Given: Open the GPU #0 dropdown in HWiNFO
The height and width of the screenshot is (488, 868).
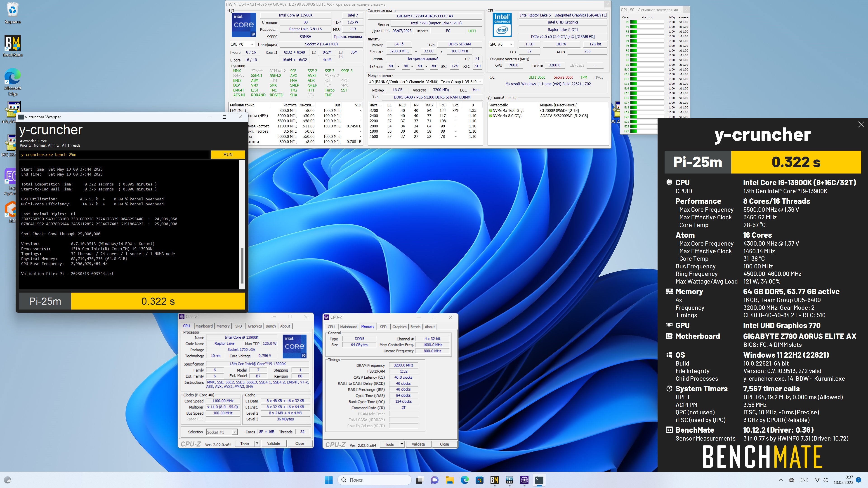Looking at the screenshot, I should click(501, 45).
